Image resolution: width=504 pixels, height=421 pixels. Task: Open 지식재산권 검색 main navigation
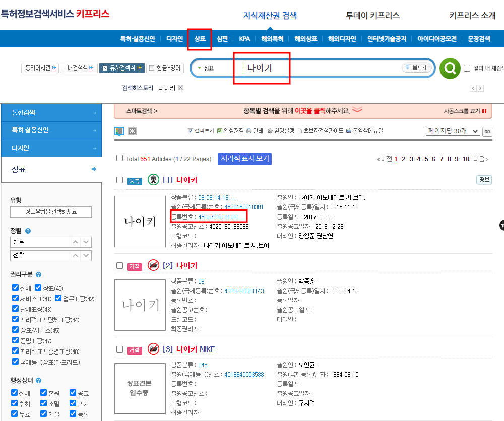click(270, 15)
